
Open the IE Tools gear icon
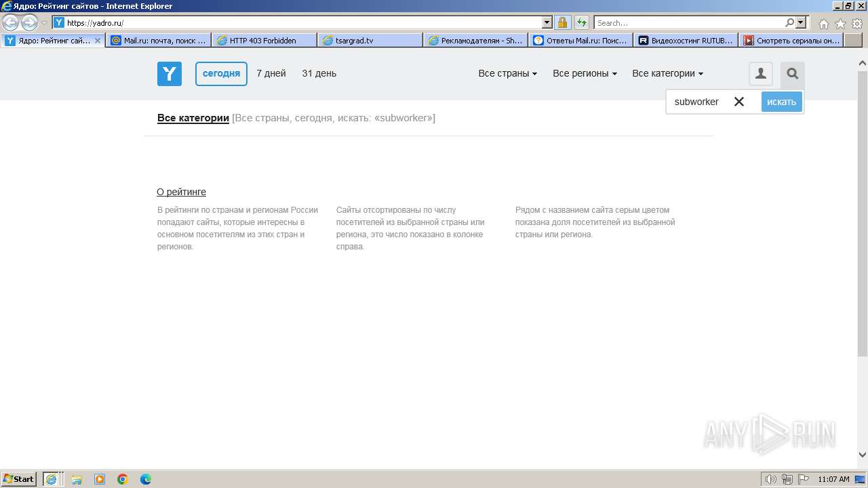click(857, 23)
